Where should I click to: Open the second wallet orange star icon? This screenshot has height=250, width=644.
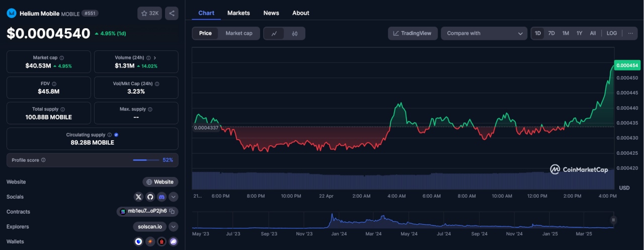(150, 242)
